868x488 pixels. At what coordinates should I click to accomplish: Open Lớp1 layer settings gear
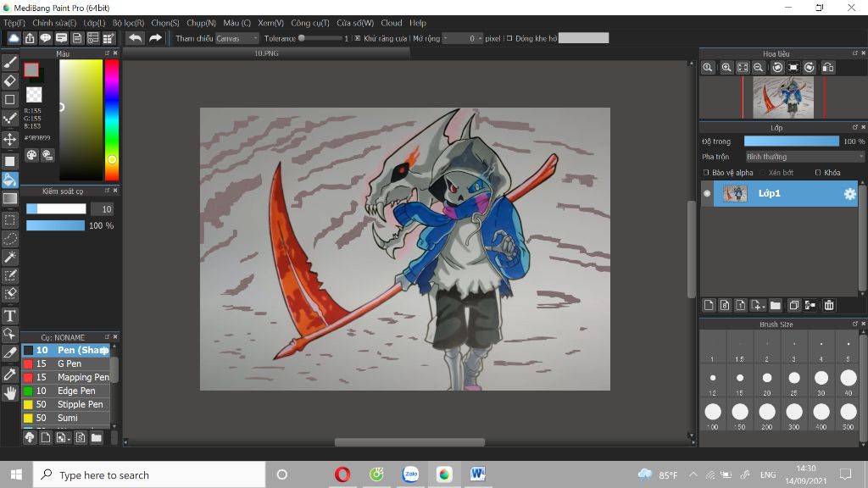click(x=849, y=194)
